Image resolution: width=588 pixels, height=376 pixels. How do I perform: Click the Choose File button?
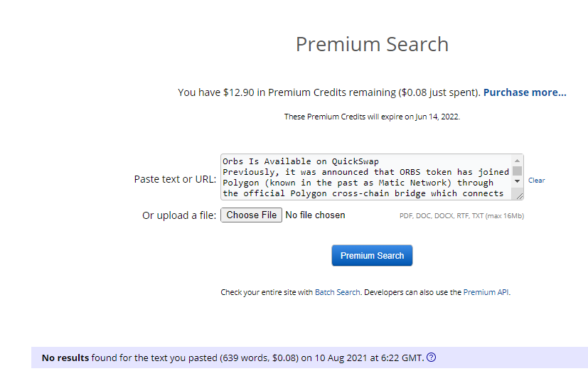251,215
